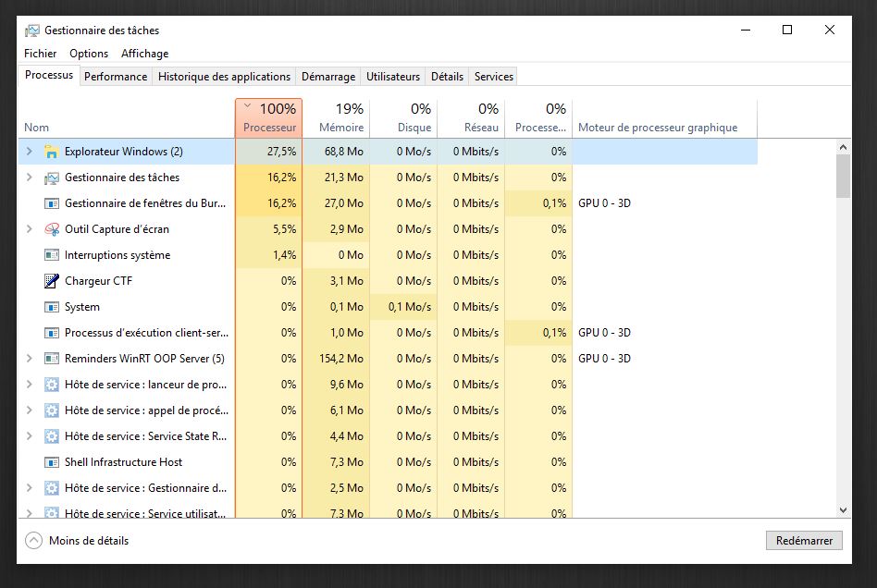
Task: Expand Hôte de service : lanceur de processus
Action: (x=29, y=385)
